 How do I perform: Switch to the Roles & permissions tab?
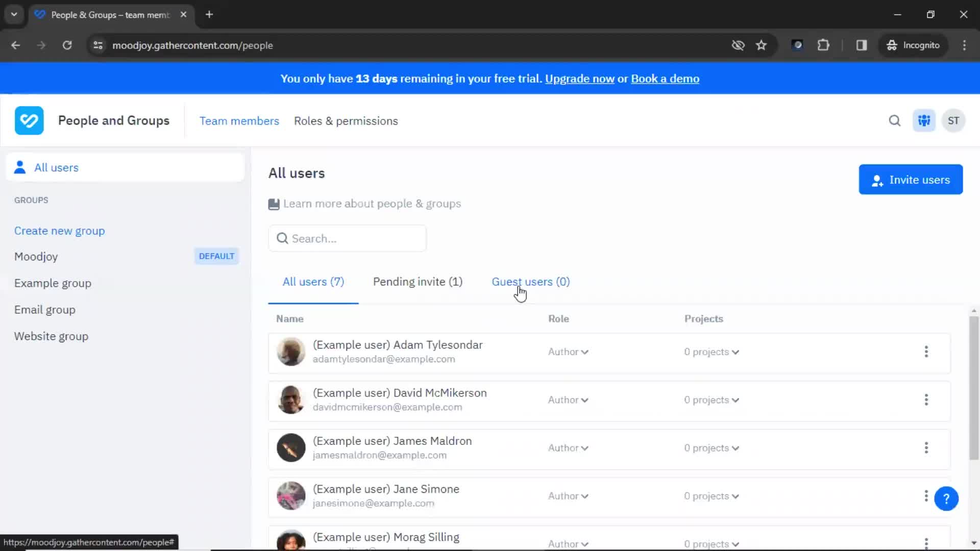pyautogui.click(x=345, y=120)
